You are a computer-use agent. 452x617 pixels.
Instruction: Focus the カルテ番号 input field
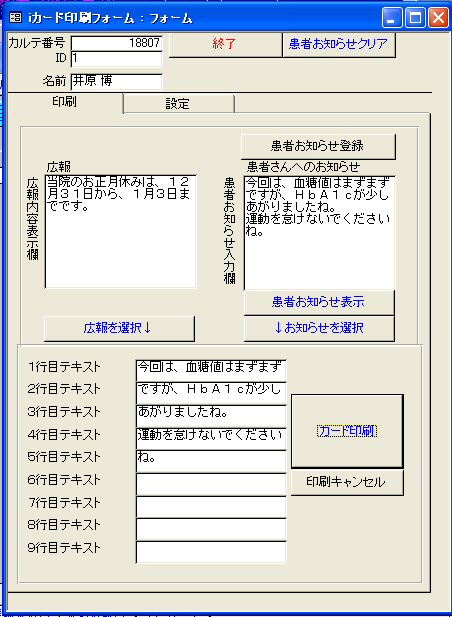pos(116,43)
